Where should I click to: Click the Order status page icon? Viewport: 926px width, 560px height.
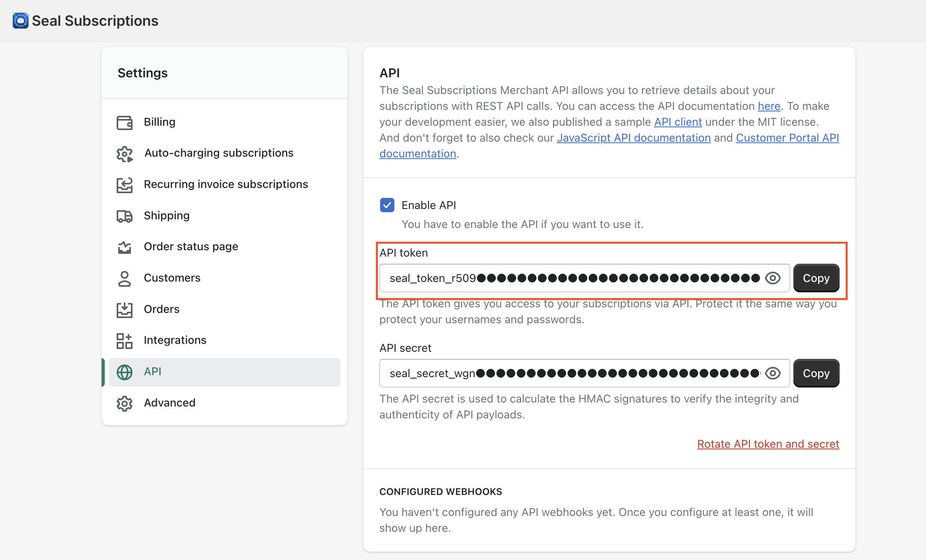point(125,247)
